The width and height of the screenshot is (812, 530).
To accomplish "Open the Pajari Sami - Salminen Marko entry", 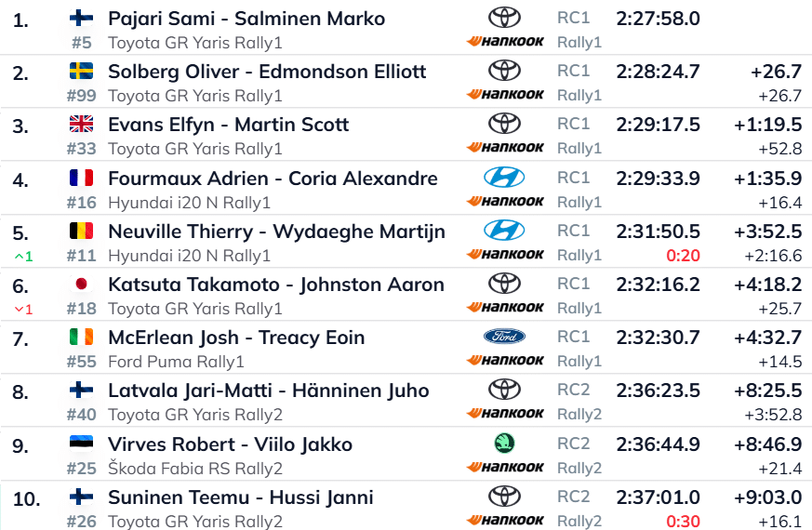I will tap(246, 19).
